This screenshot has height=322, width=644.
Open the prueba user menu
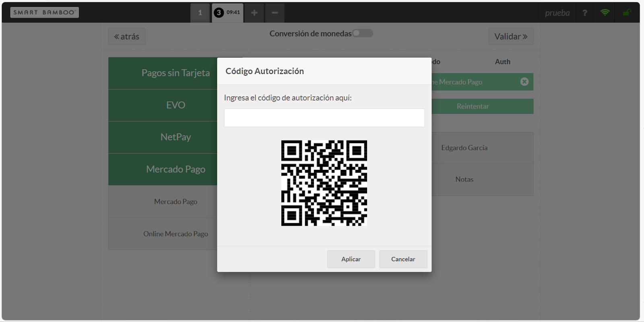pos(557,13)
